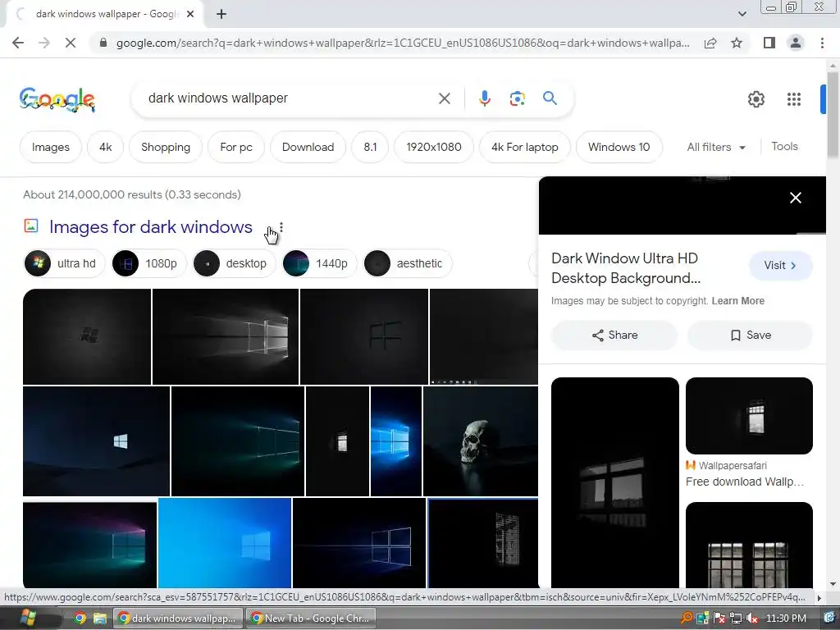
Task: Select the Download filter chip
Action: (308, 147)
